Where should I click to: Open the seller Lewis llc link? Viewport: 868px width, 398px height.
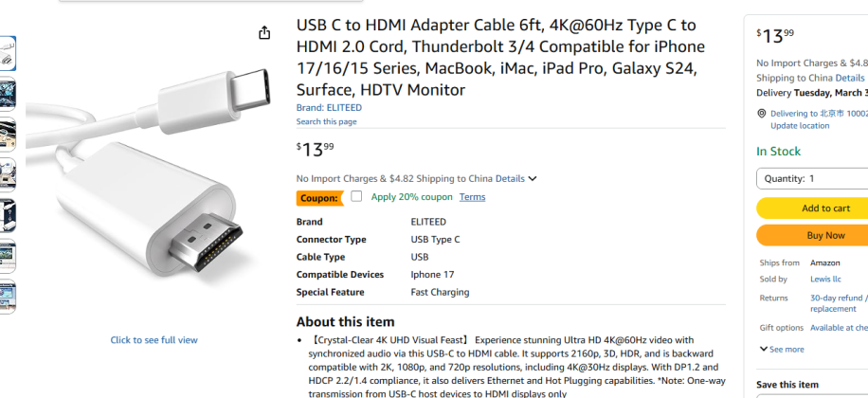(x=825, y=280)
